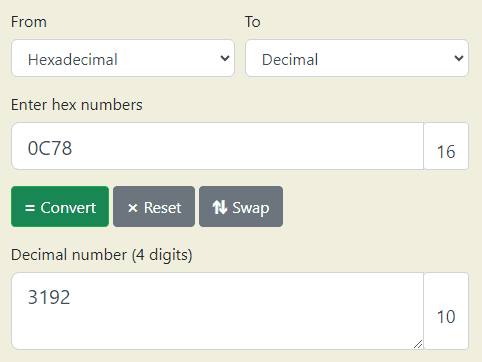This screenshot has width=482, height=362.
Task: Click the up-down arrows Swap icon
Action: pyautogui.click(x=220, y=207)
